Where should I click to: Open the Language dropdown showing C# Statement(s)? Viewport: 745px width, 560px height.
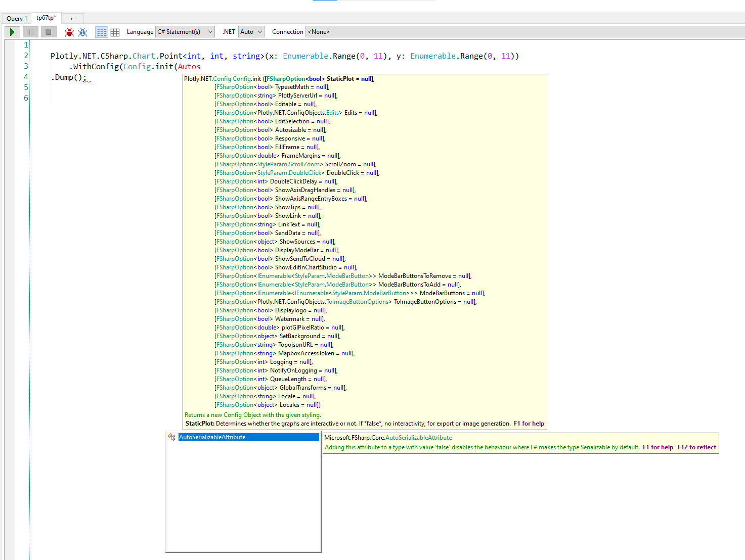(x=185, y=32)
